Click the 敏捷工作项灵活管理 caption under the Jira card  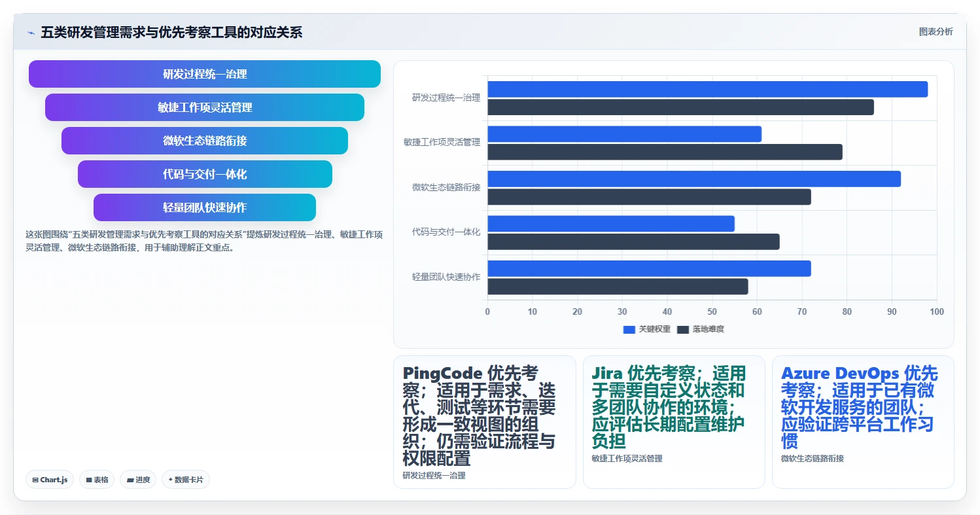coord(627,459)
